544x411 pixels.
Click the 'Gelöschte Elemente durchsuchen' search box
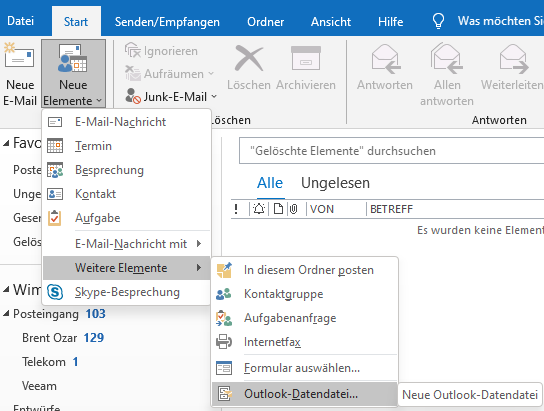tap(391, 151)
